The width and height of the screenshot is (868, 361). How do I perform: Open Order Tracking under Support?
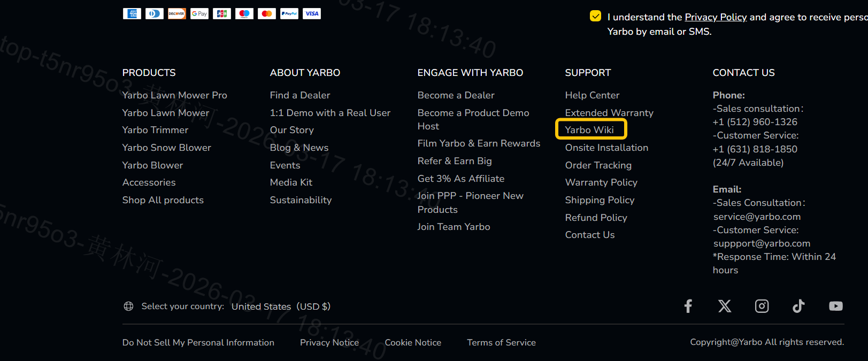pos(598,165)
